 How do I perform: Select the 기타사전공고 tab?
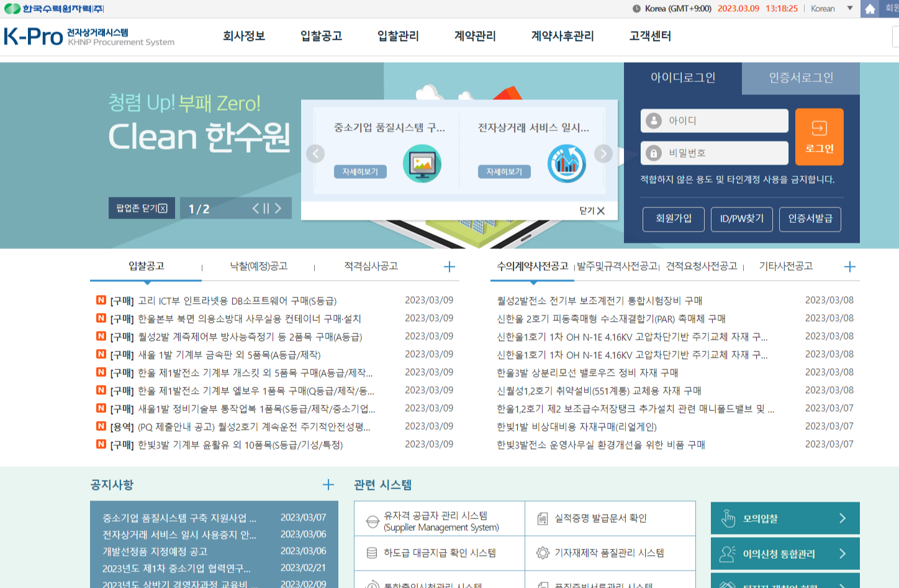click(x=786, y=266)
